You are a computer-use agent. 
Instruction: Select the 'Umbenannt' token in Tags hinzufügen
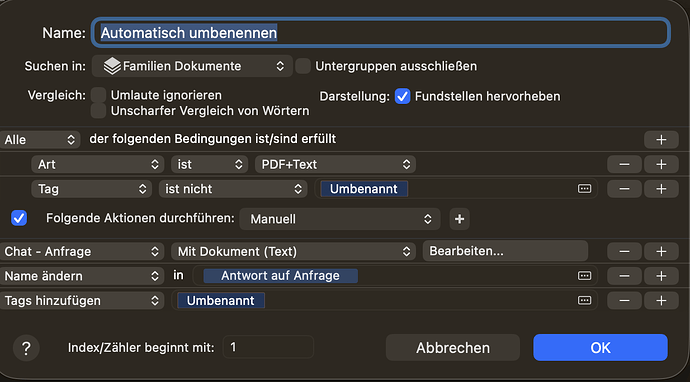[220, 301]
